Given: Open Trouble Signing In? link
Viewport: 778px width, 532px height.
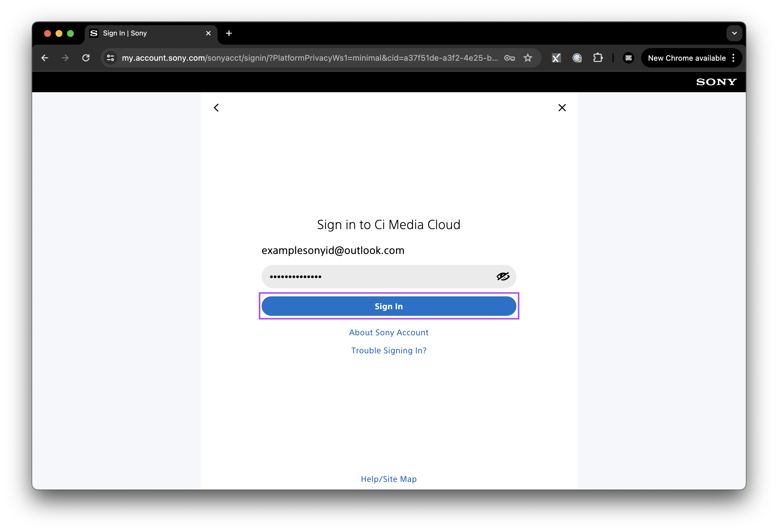Looking at the screenshot, I should point(389,350).
